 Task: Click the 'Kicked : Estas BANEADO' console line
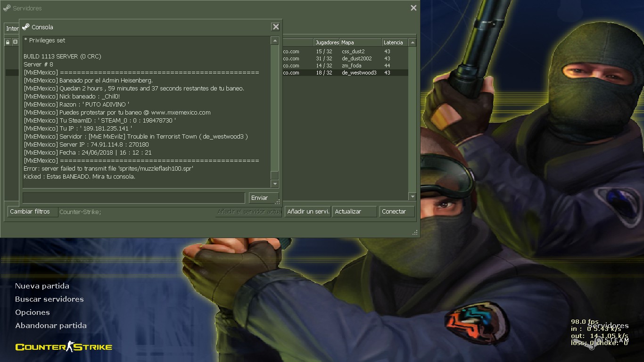(79, 177)
